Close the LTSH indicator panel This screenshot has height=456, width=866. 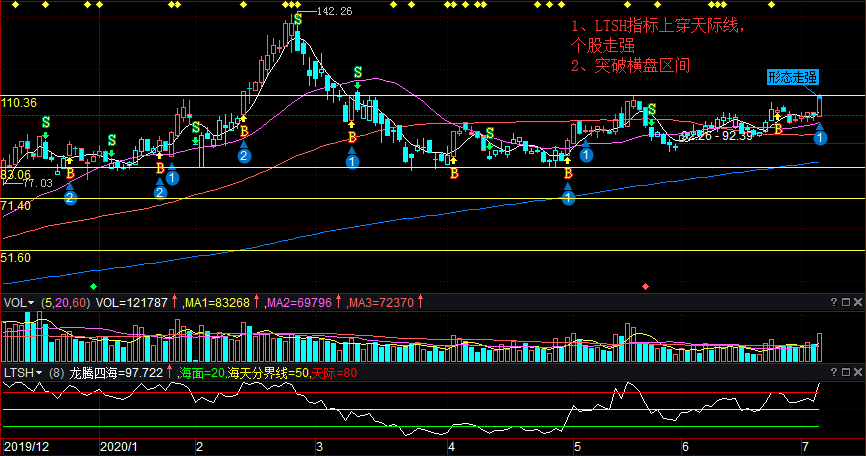[x=858, y=373]
